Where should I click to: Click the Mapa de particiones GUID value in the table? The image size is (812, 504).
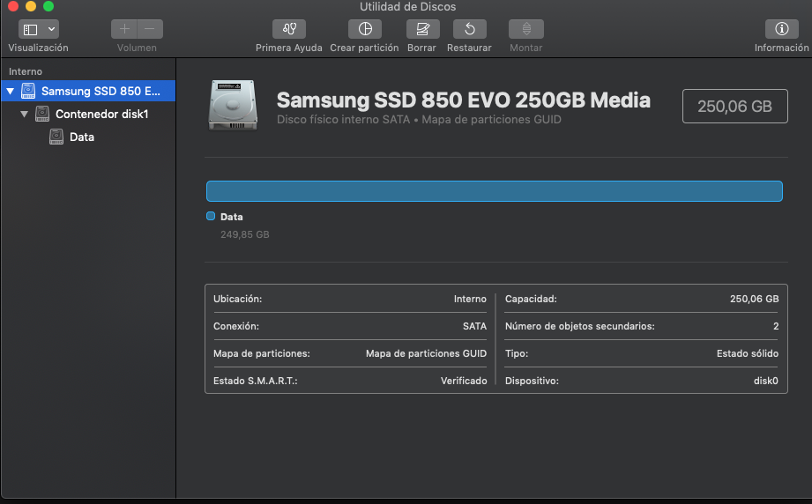[x=426, y=353]
